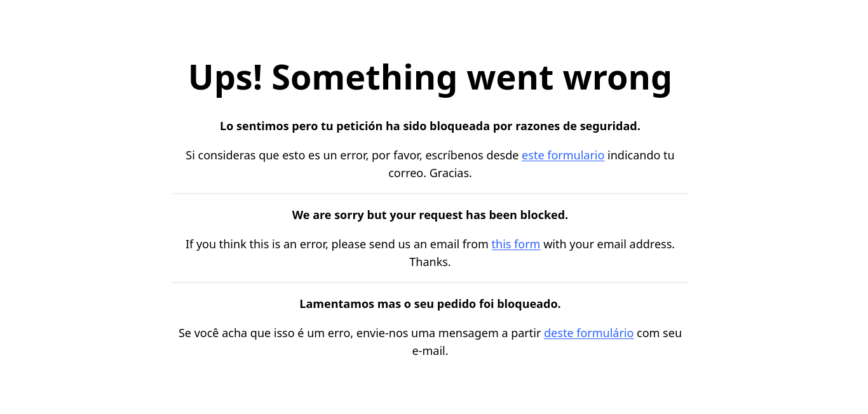868x414 pixels.
Task: Open the 'deste formulário' link
Action: click(588, 333)
